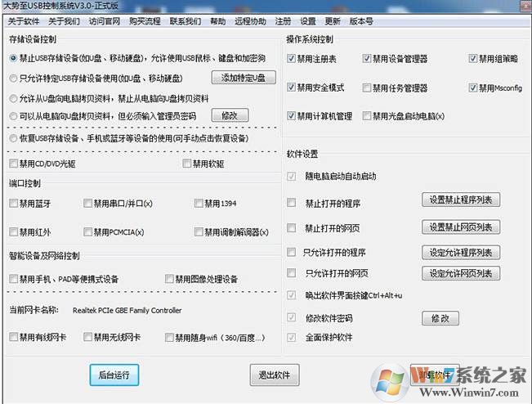Open 设定允许网页列表 button
The width and height of the screenshot is (532, 404).
(461, 273)
